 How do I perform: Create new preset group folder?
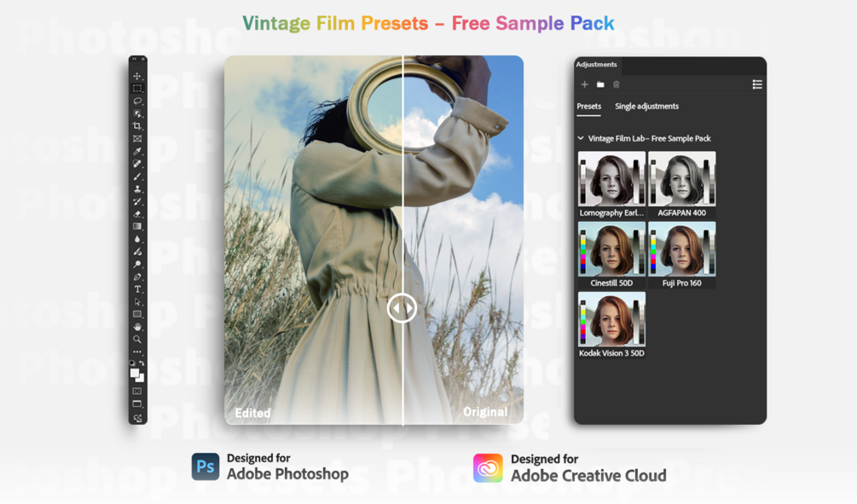click(x=600, y=84)
